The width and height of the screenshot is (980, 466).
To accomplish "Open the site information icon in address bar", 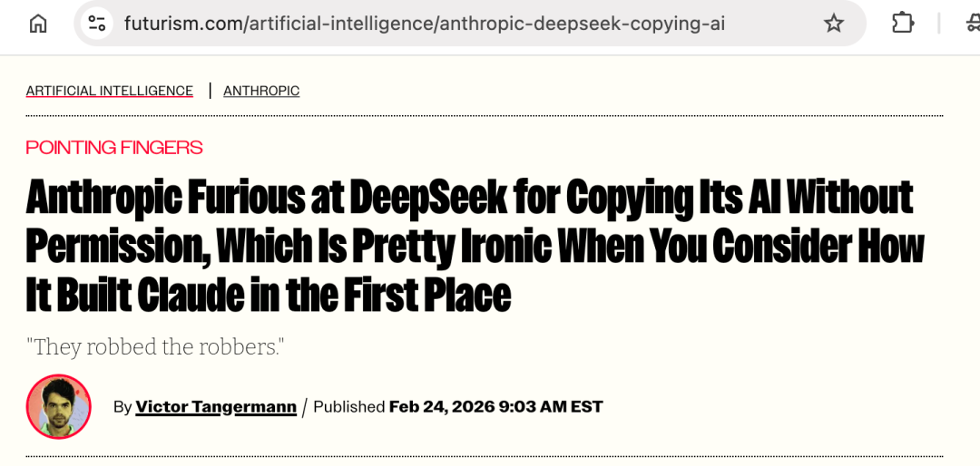I will click(96, 24).
